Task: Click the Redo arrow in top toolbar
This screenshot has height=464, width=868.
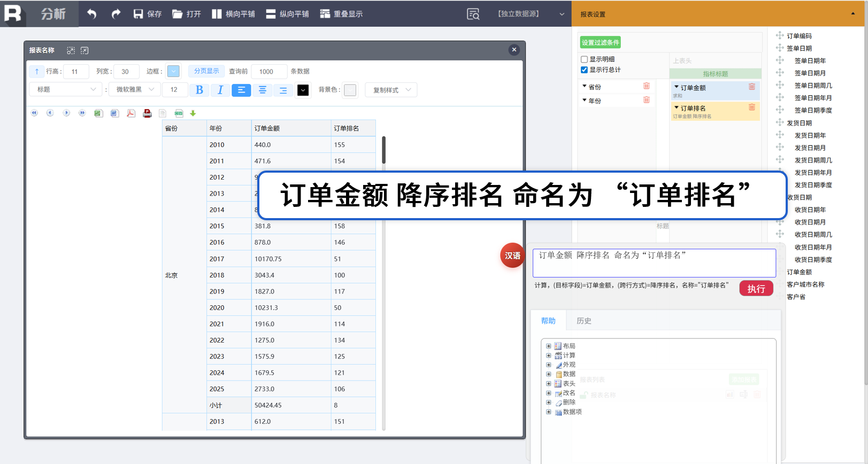Action: (116, 14)
